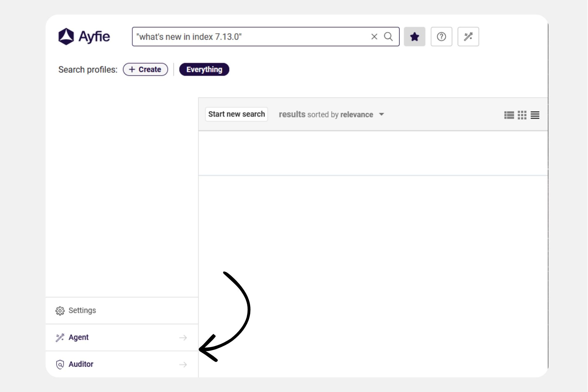This screenshot has width=588, height=392.
Task: Switch to compact lines view icon
Action: (x=535, y=115)
